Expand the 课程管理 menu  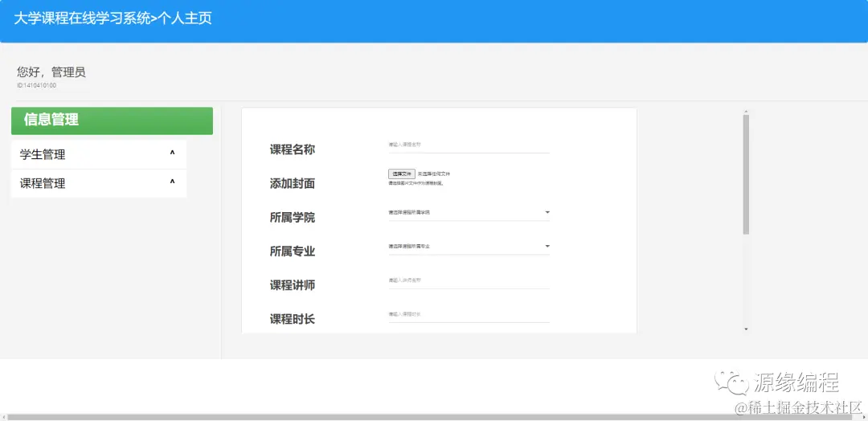(x=99, y=183)
